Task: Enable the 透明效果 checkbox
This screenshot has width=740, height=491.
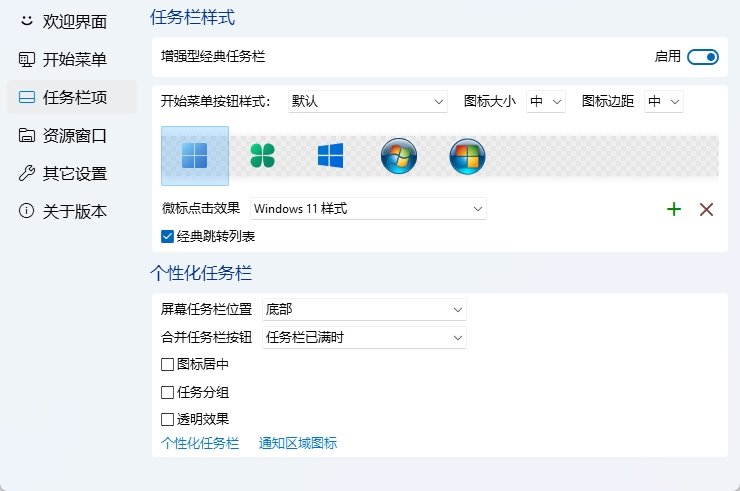Action: coord(168,419)
